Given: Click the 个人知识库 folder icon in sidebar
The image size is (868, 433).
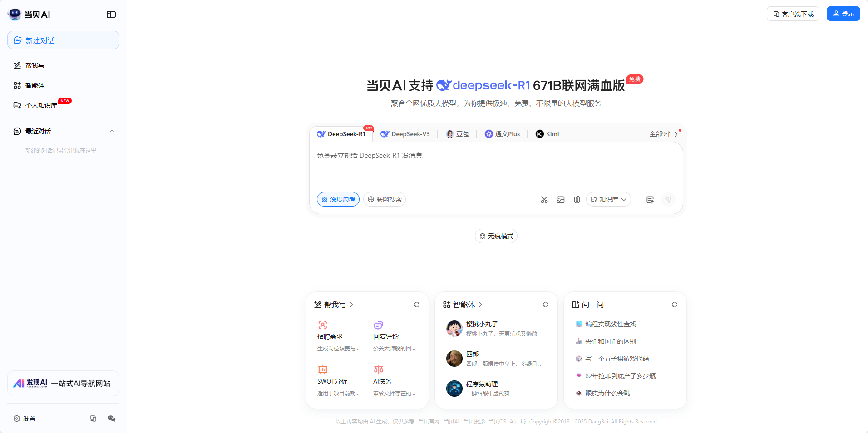Looking at the screenshot, I should 17,105.
